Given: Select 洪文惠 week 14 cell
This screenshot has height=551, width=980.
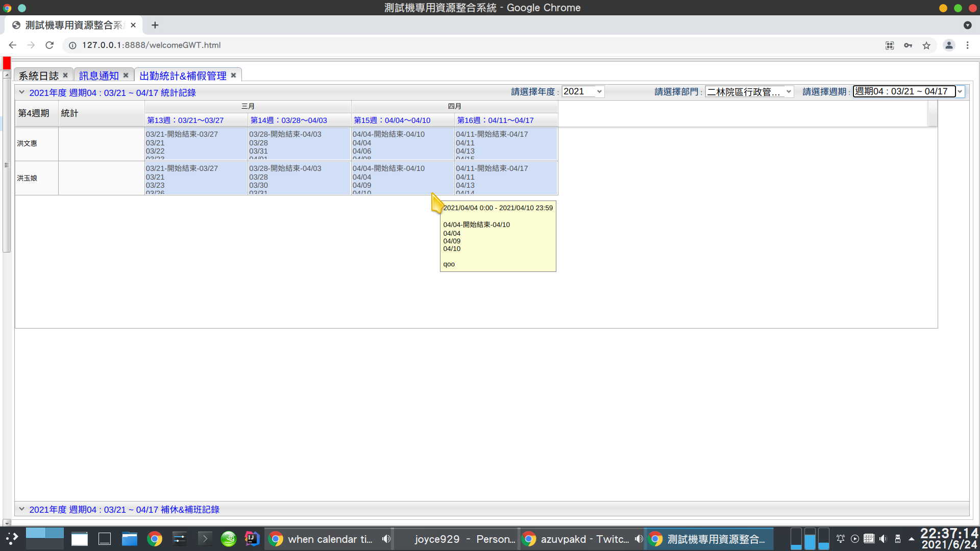Looking at the screenshot, I should click(299, 143).
